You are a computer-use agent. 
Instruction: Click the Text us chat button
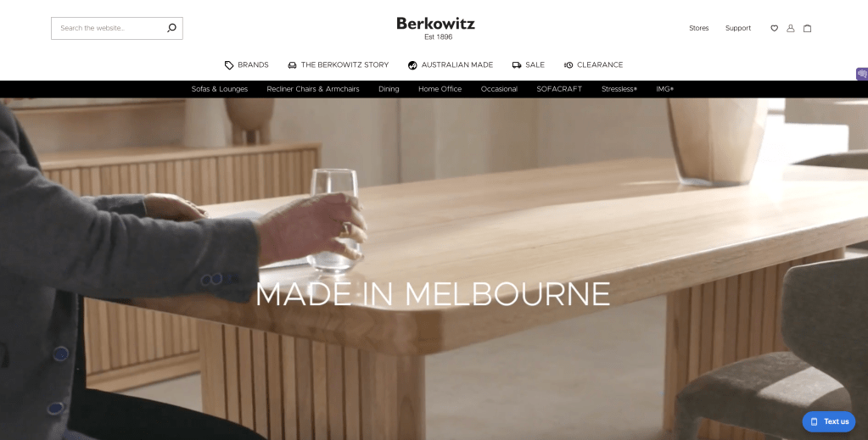tap(829, 421)
